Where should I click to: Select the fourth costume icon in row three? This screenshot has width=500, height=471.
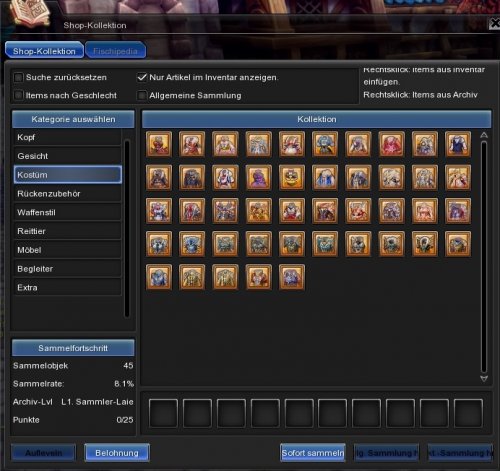(259, 211)
